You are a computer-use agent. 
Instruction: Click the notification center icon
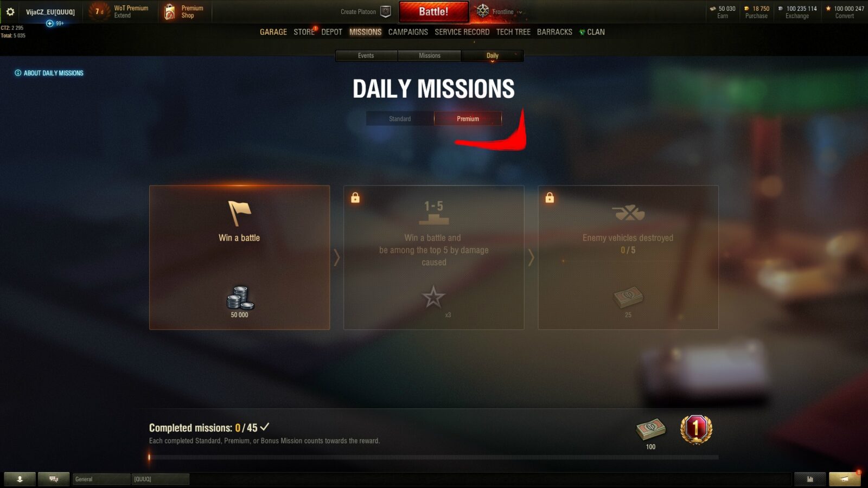point(845,479)
